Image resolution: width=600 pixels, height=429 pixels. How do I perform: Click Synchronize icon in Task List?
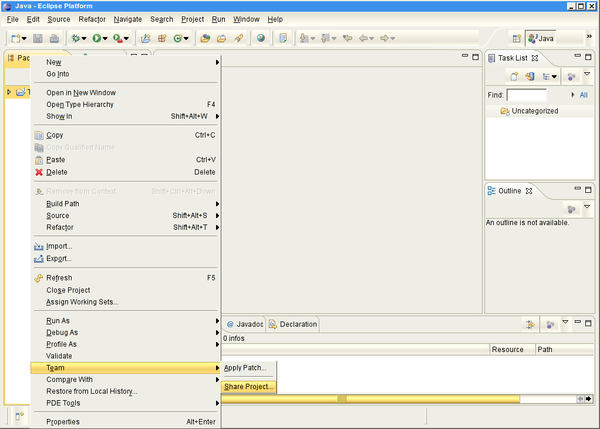530,77
